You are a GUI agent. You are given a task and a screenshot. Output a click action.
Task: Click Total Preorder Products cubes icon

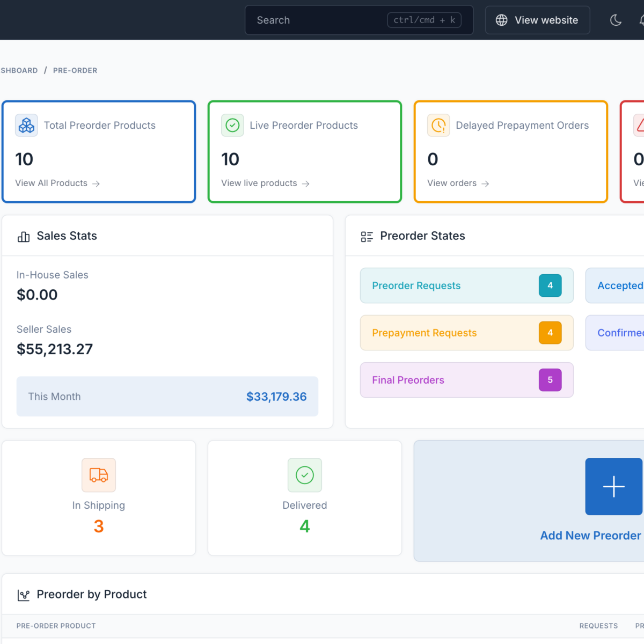[x=26, y=126]
